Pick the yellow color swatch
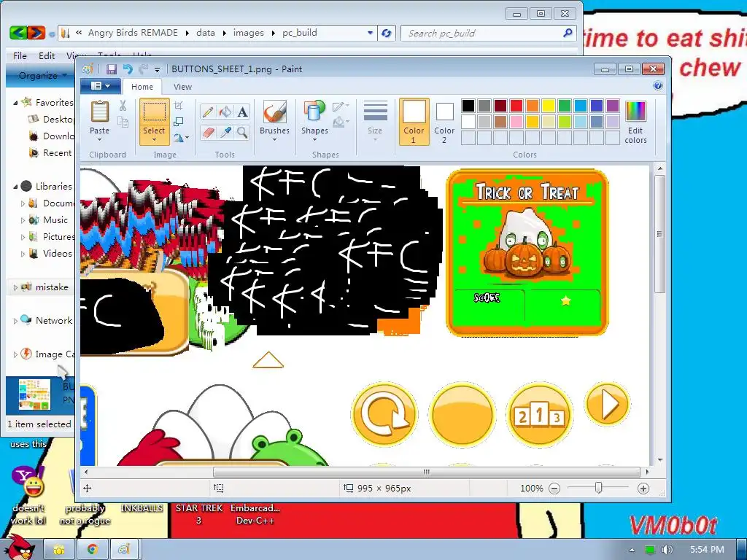 [548, 106]
